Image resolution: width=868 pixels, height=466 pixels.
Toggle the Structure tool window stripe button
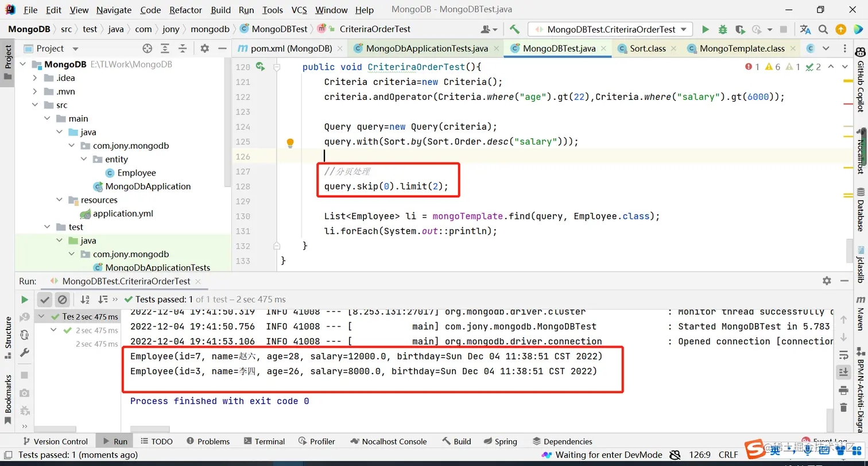[7, 339]
